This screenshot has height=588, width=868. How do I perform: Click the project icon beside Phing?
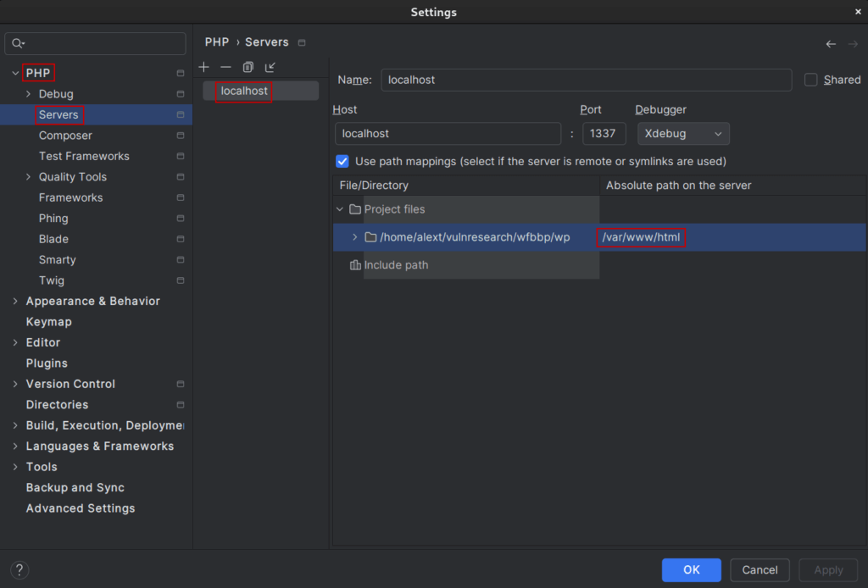pyautogui.click(x=181, y=219)
